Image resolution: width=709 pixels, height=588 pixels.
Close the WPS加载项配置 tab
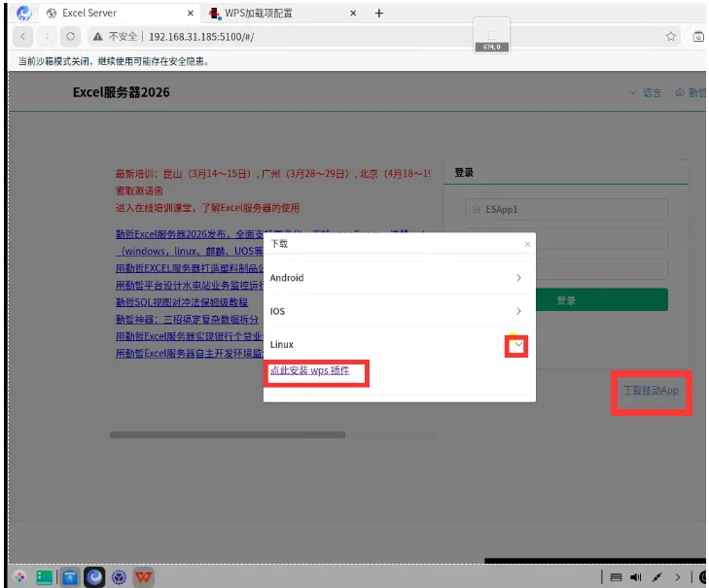[x=353, y=13]
